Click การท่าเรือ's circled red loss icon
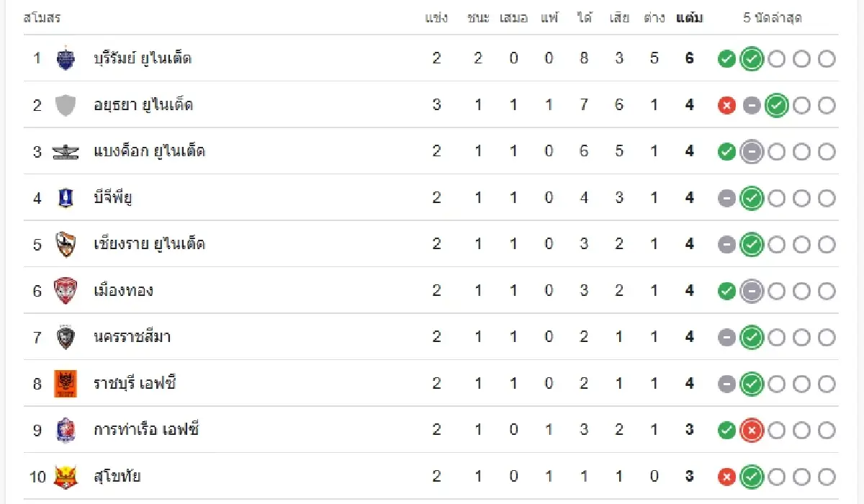 click(752, 431)
